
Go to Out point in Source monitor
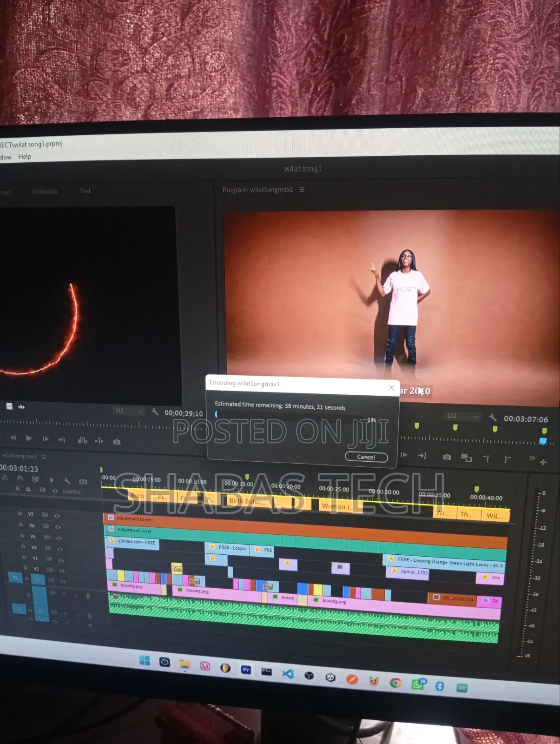point(62,439)
